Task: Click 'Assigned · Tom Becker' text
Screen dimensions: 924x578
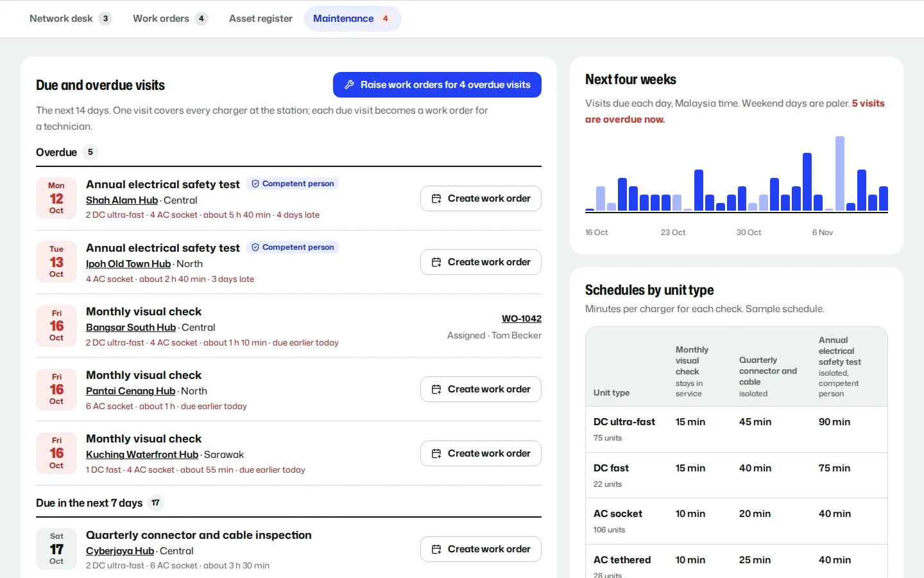Action: (494, 335)
